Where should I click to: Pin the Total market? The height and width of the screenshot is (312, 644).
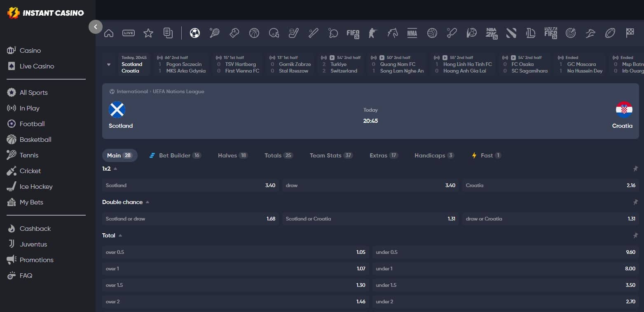[635, 235]
